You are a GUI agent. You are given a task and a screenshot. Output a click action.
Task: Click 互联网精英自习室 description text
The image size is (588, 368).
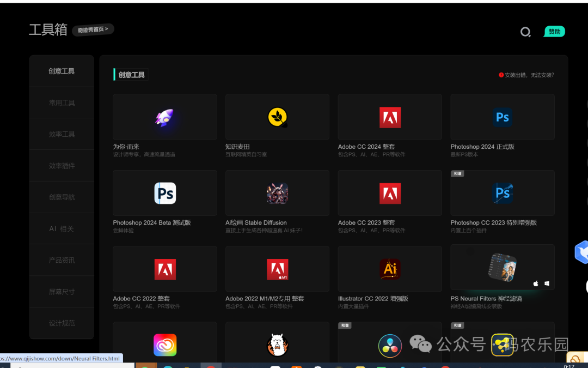point(246,154)
